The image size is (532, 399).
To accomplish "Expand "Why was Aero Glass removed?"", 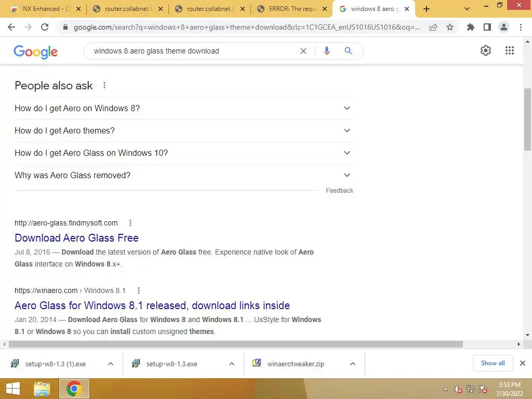I will 184,176.
